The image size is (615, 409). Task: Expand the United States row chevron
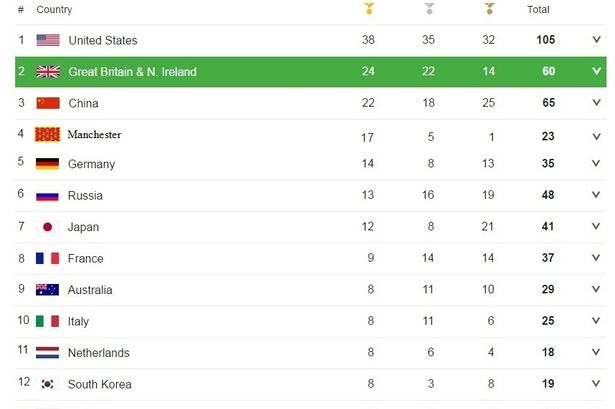tap(596, 40)
